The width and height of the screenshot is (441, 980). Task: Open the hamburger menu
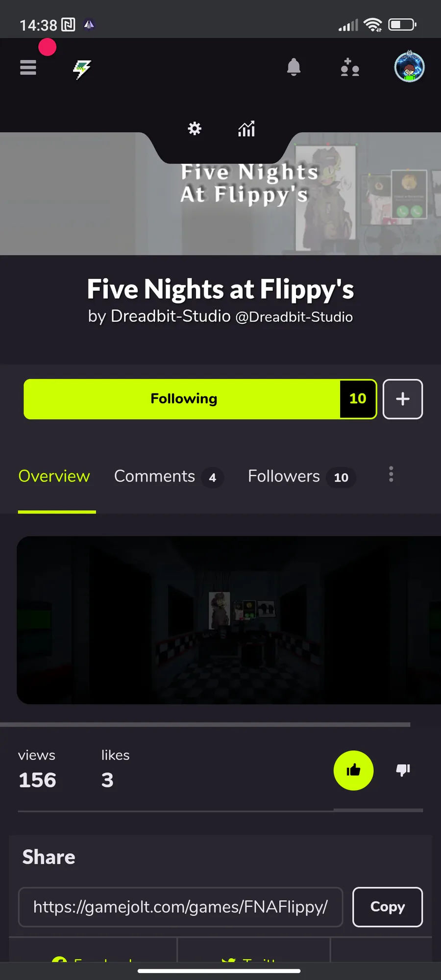28,67
